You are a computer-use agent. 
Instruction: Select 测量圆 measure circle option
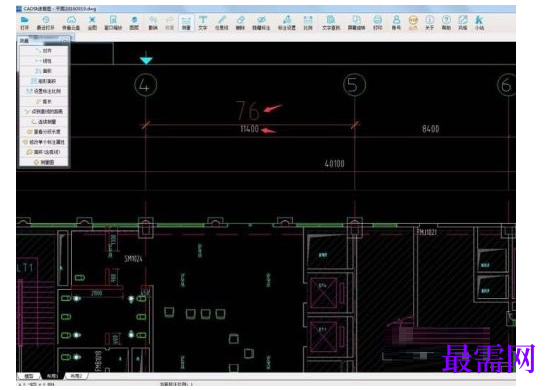click(x=44, y=162)
